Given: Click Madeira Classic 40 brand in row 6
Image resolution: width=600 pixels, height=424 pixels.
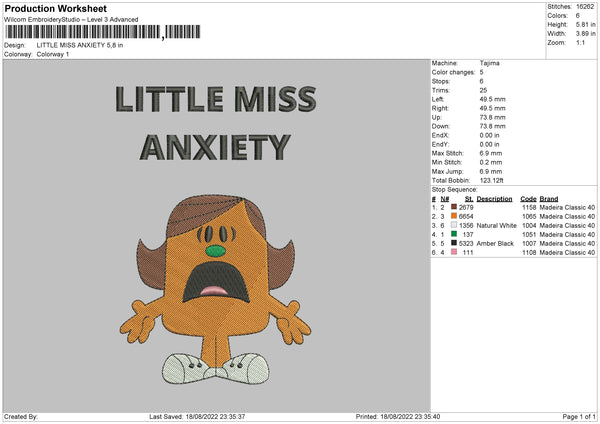Looking at the screenshot, I should (x=567, y=253).
